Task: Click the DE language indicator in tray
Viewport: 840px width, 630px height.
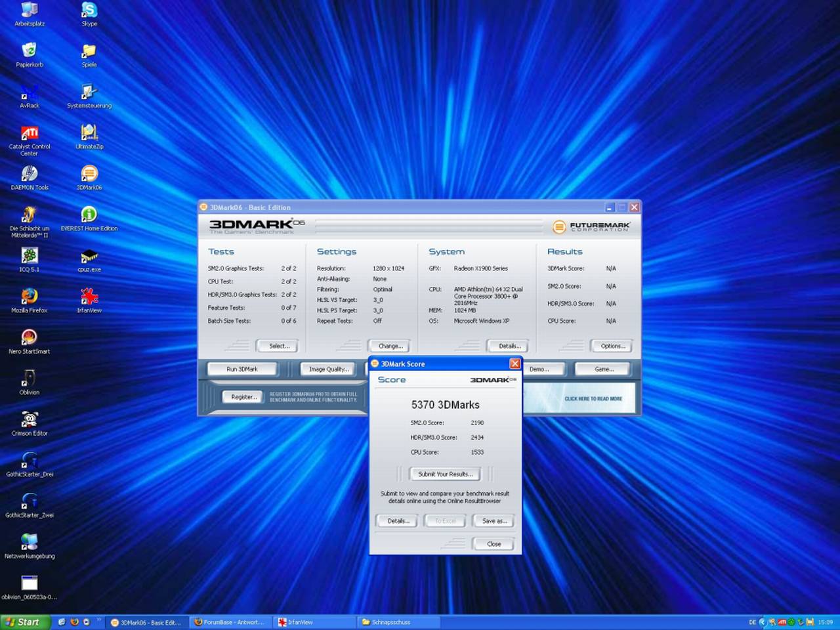Action: (752, 622)
